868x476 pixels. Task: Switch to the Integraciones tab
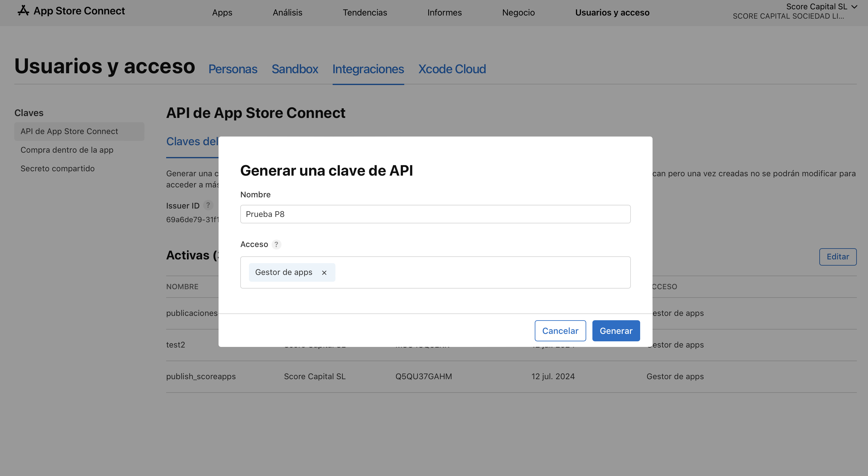[x=368, y=69]
